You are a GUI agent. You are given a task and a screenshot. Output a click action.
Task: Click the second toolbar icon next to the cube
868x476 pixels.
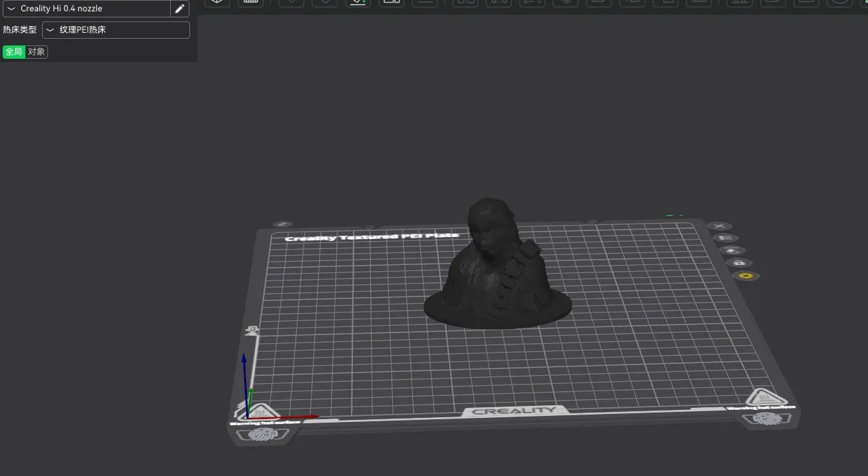coord(251,2)
